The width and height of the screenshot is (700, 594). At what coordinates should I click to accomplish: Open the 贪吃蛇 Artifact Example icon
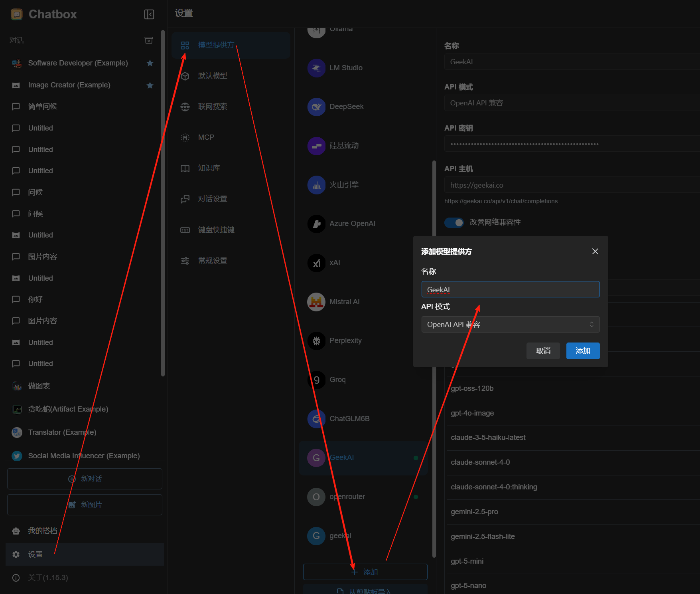tap(17, 409)
